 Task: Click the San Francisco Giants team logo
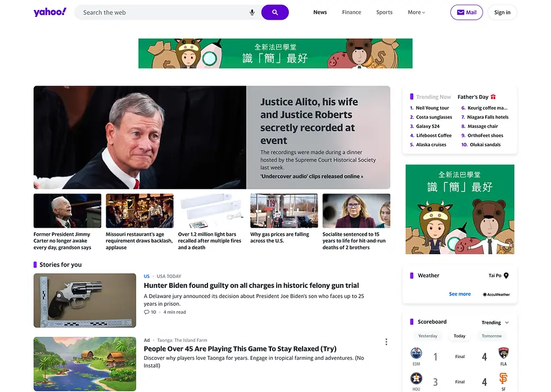(504, 379)
